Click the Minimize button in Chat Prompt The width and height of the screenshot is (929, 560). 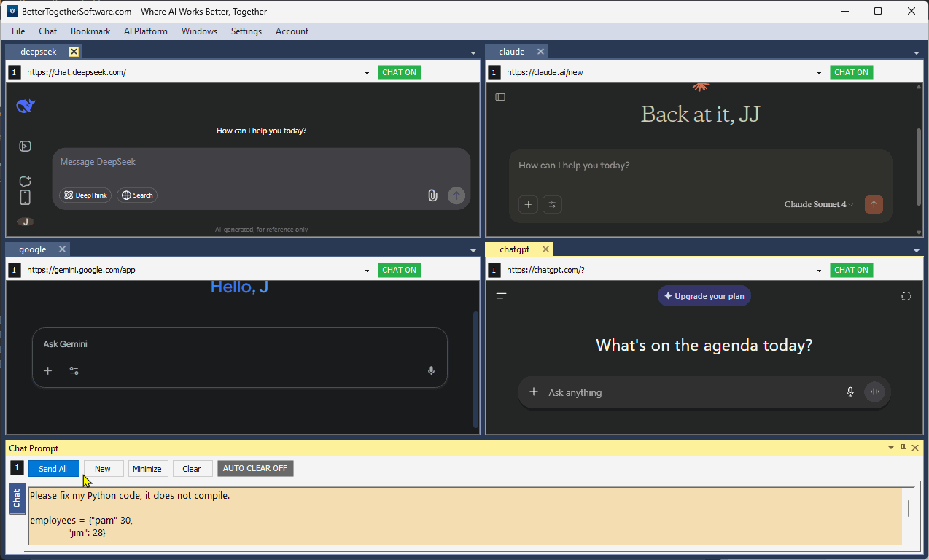147,468
